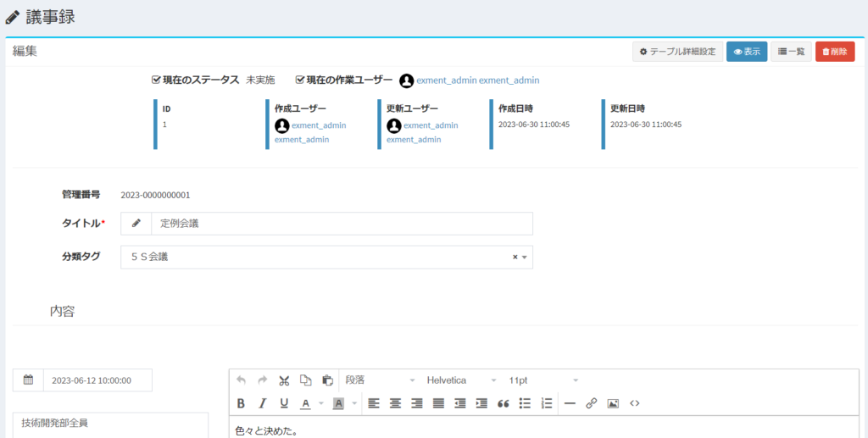This screenshot has width=868, height=438.
Task: Click the 現在のステータス check icon
Action: click(x=156, y=80)
